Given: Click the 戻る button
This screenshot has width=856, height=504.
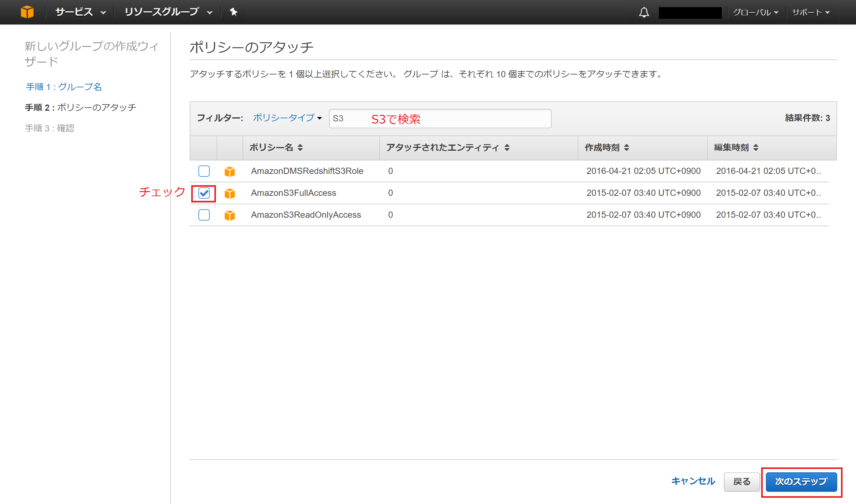Looking at the screenshot, I should 741,482.
